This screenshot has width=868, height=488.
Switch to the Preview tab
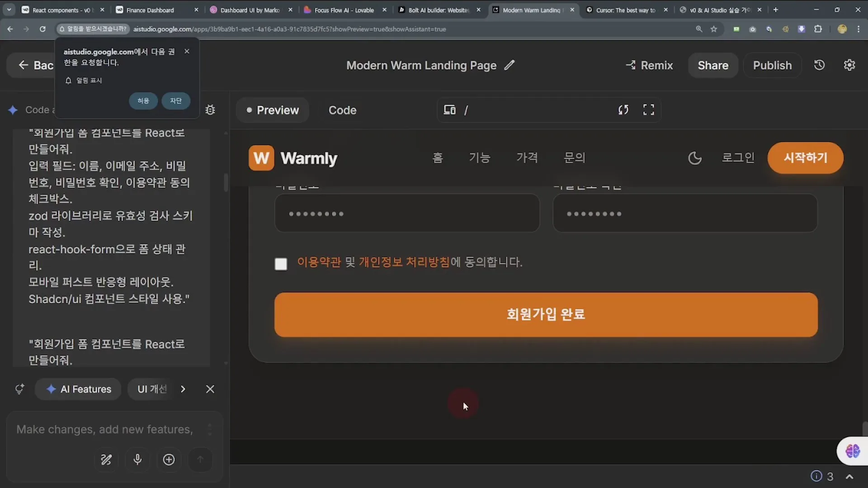tap(273, 110)
